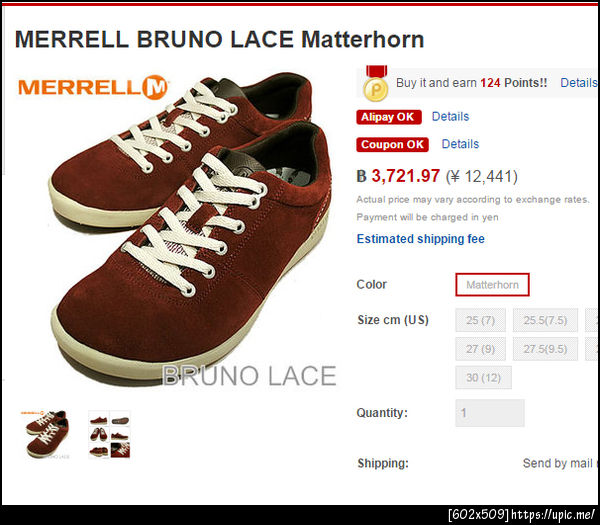The image size is (600, 525).
Task: Click the Alipay OK badge
Action: point(389,117)
